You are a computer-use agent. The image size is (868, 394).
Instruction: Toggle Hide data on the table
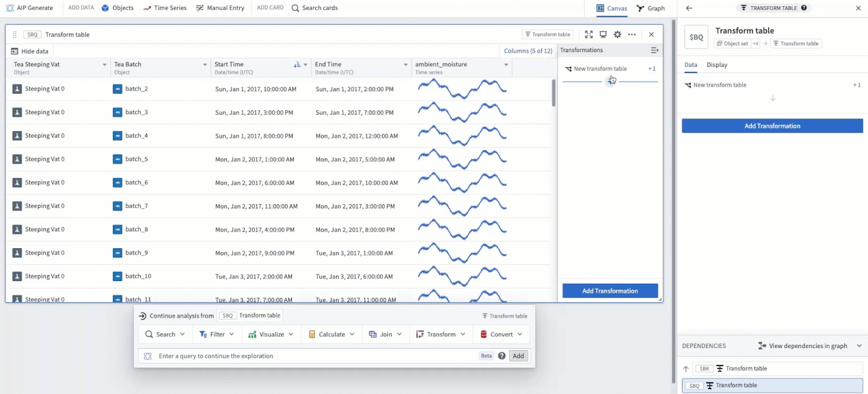tap(30, 51)
